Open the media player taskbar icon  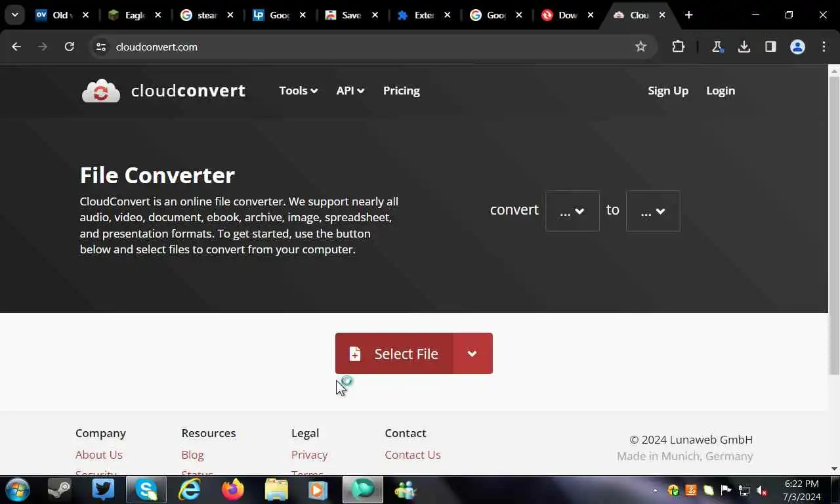[x=318, y=490]
